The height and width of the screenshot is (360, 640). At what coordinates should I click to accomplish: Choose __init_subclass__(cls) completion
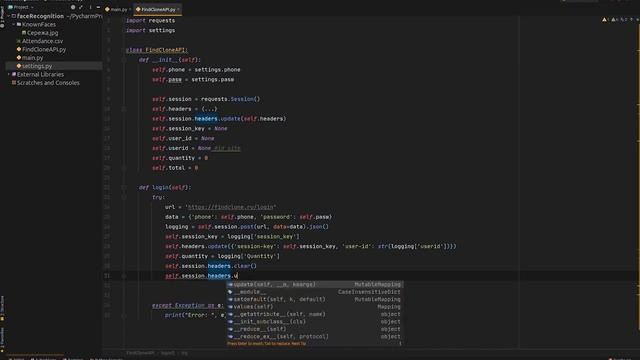click(315, 322)
